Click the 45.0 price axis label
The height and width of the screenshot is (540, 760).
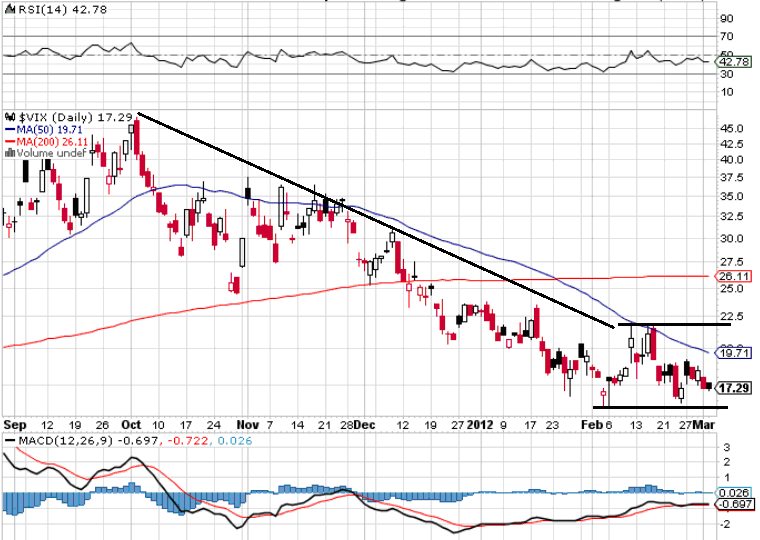pos(732,128)
